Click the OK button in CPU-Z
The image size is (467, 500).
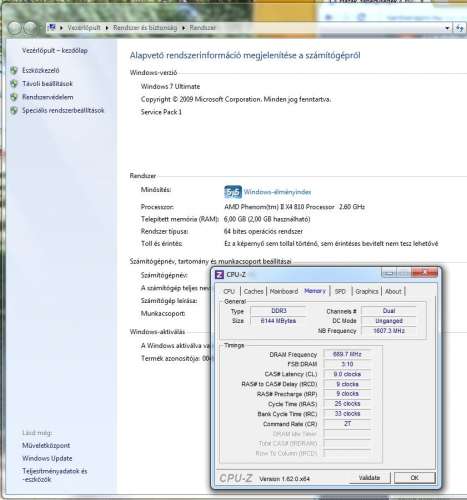coord(414,478)
